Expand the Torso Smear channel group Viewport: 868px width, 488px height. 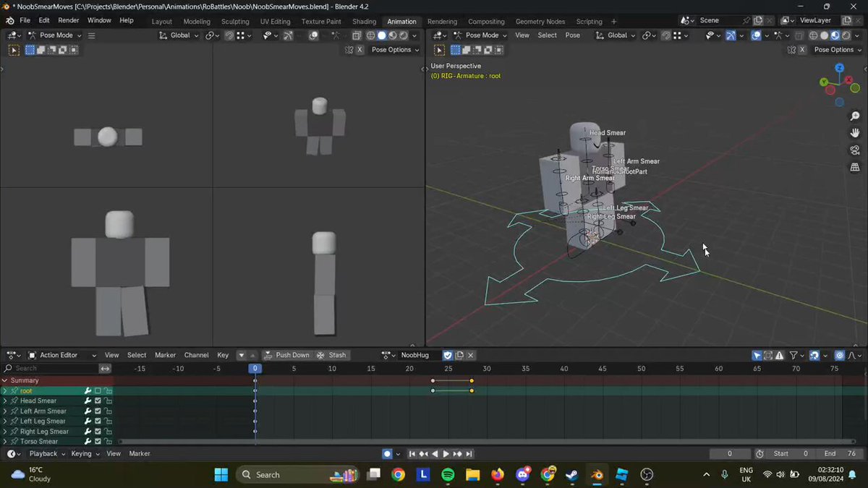pyautogui.click(x=5, y=442)
